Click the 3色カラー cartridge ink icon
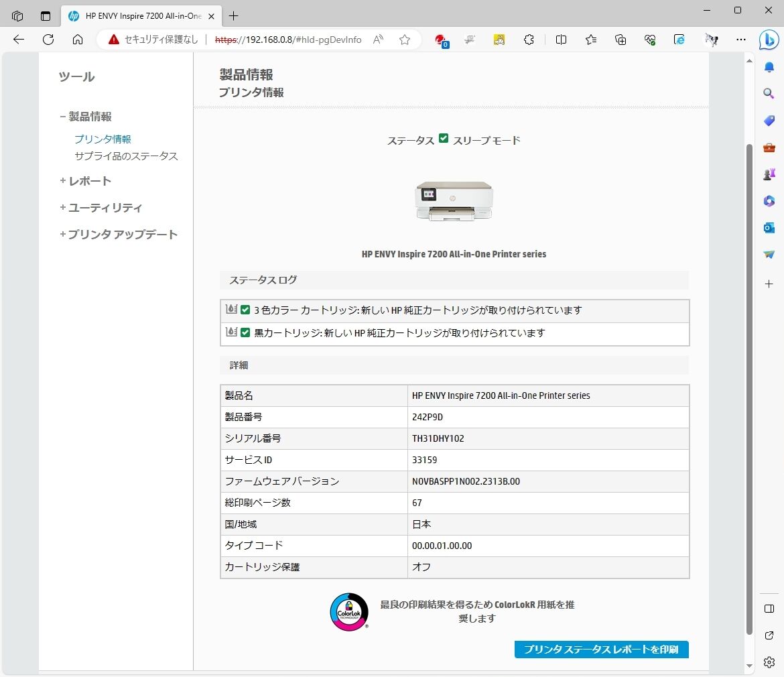 (231, 310)
